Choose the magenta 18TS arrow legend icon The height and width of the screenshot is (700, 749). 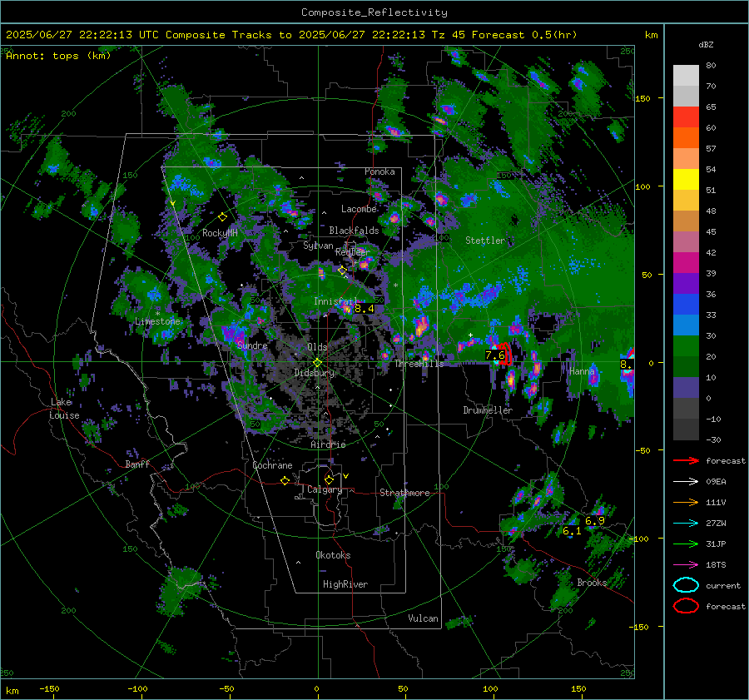click(x=686, y=565)
